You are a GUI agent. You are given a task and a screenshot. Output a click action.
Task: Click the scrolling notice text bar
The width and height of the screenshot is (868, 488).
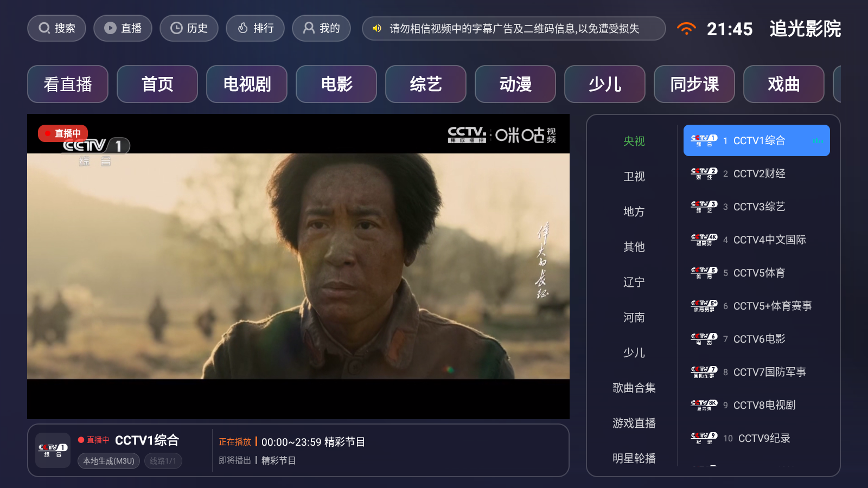514,28
